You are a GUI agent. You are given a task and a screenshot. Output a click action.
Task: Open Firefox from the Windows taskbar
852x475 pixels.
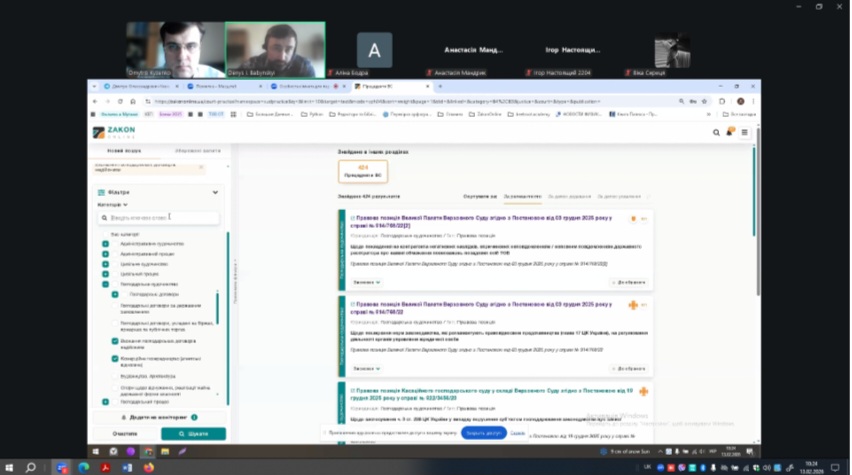coord(148,467)
